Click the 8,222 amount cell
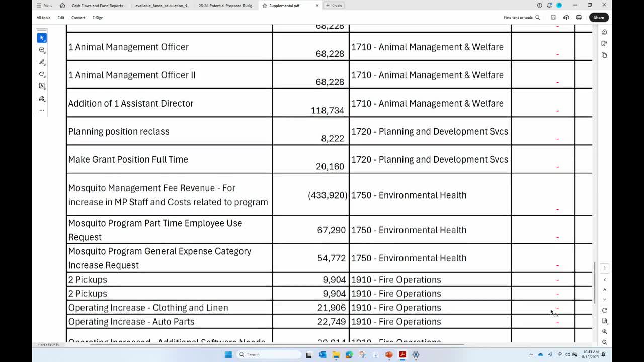 (x=311, y=131)
